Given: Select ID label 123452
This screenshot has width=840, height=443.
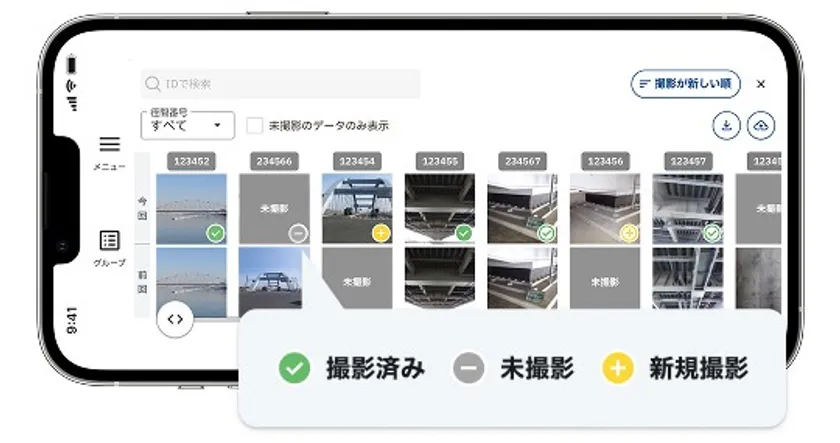Looking at the screenshot, I should point(191,161).
